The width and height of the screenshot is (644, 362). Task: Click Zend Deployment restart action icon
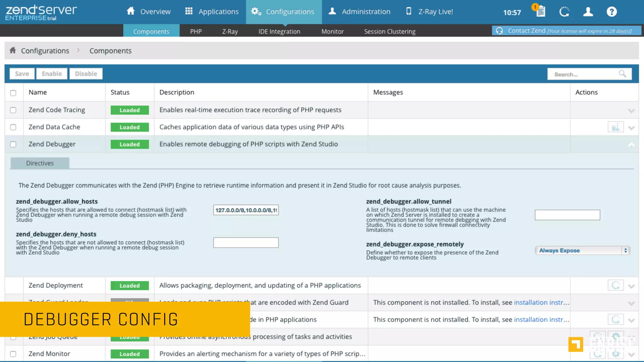point(615,285)
